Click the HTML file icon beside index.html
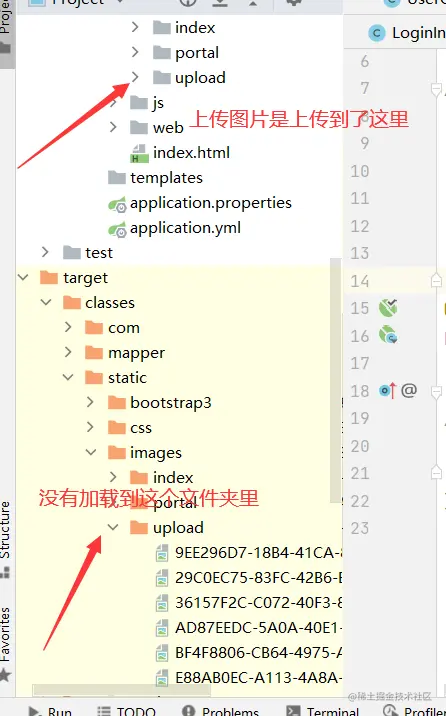The height and width of the screenshot is (716, 446). (x=139, y=153)
